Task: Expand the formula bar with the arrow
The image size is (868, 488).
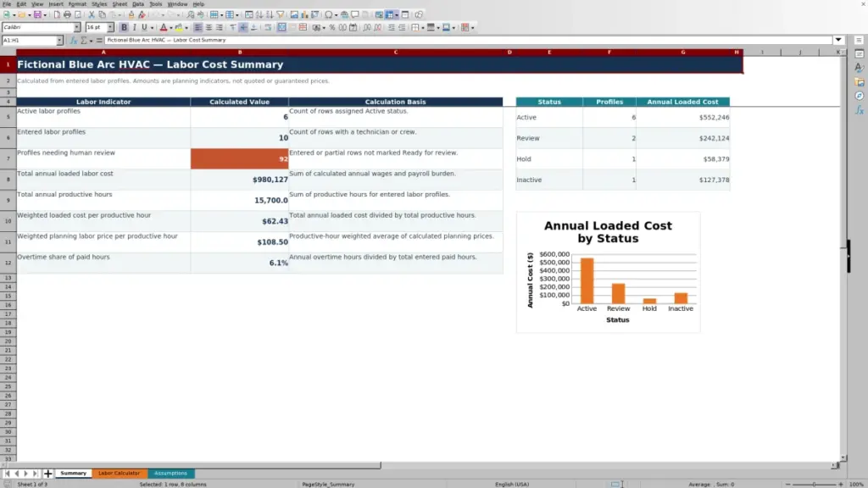Action: pyautogui.click(x=838, y=40)
